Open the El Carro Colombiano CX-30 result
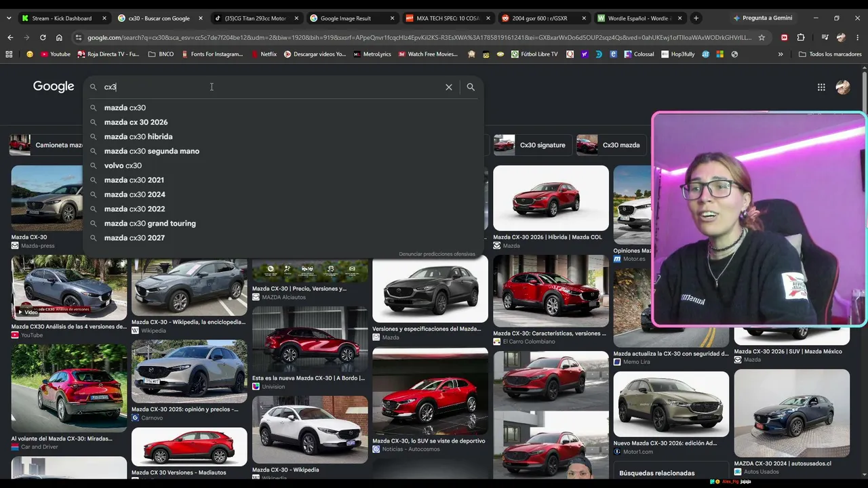The width and height of the screenshot is (868, 488). (551, 291)
